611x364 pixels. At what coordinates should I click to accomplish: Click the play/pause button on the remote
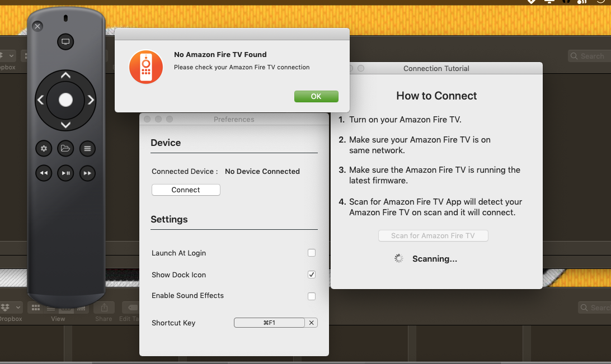coord(65,173)
